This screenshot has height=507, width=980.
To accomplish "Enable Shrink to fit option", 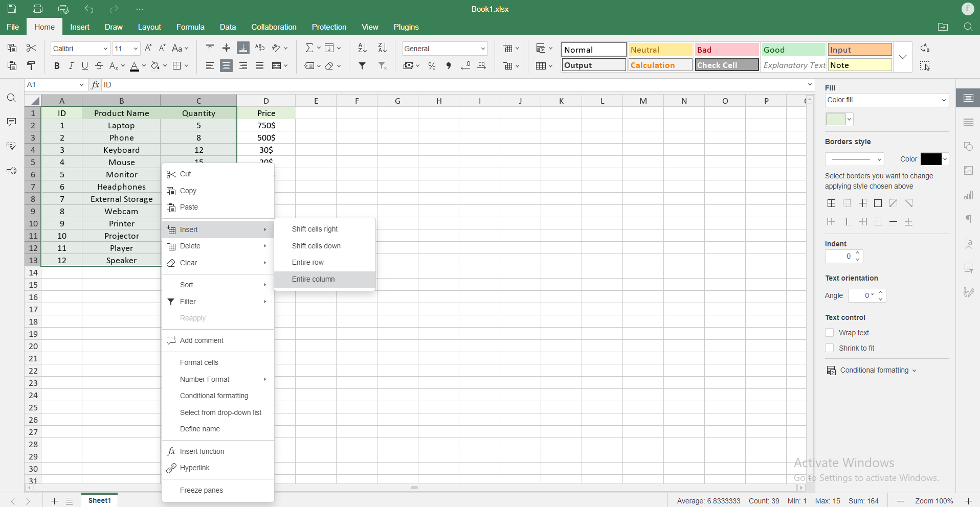I will coord(829,348).
